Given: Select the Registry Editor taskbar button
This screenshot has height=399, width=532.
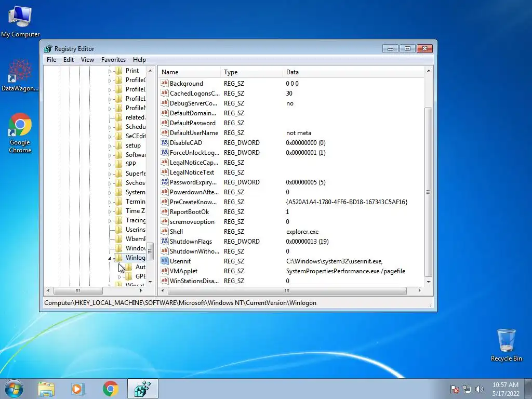Looking at the screenshot, I should [x=143, y=389].
